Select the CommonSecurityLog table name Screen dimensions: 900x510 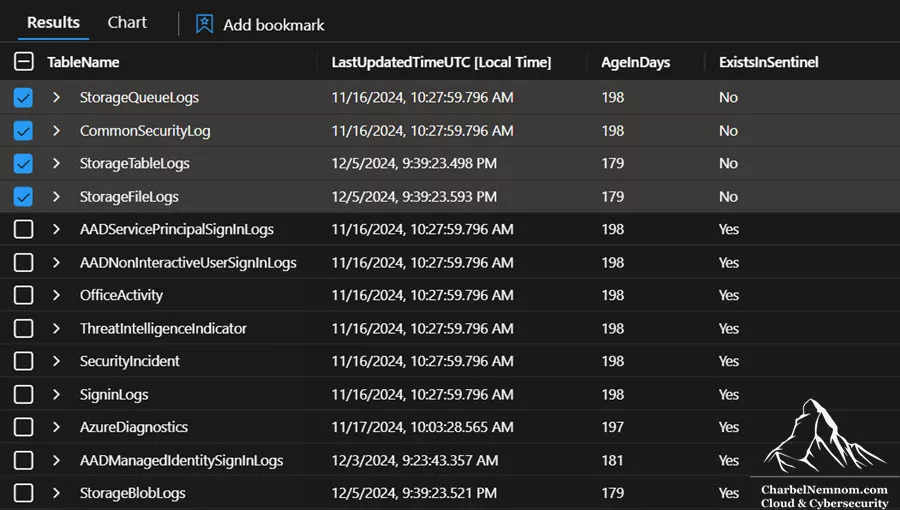(x=145, y=131)
